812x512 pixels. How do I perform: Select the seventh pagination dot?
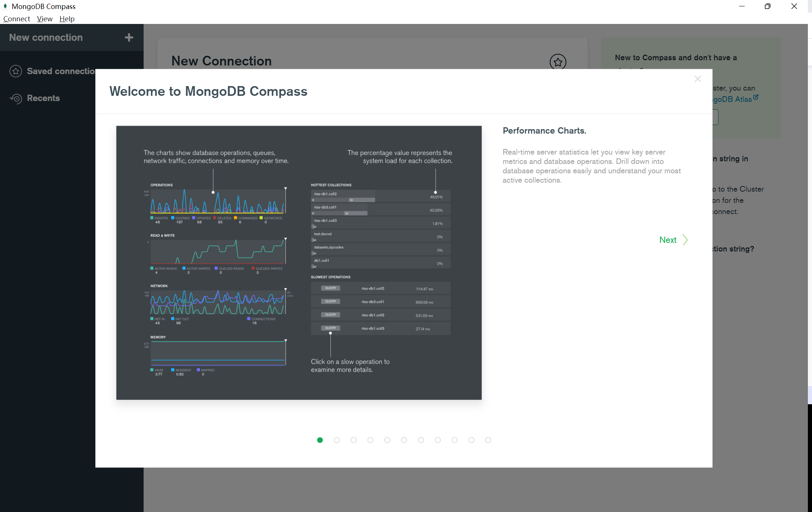pyautogui.click(x=421, y=440)
